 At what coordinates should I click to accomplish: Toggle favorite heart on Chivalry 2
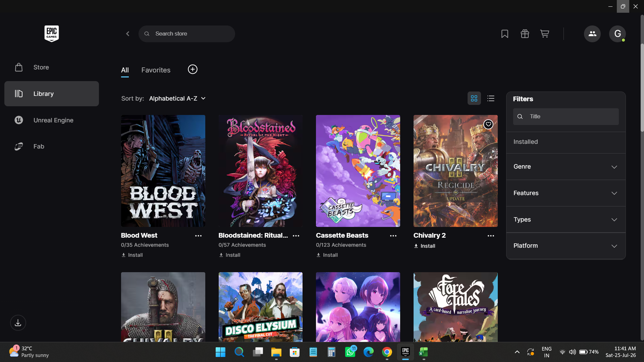[488, 124]
